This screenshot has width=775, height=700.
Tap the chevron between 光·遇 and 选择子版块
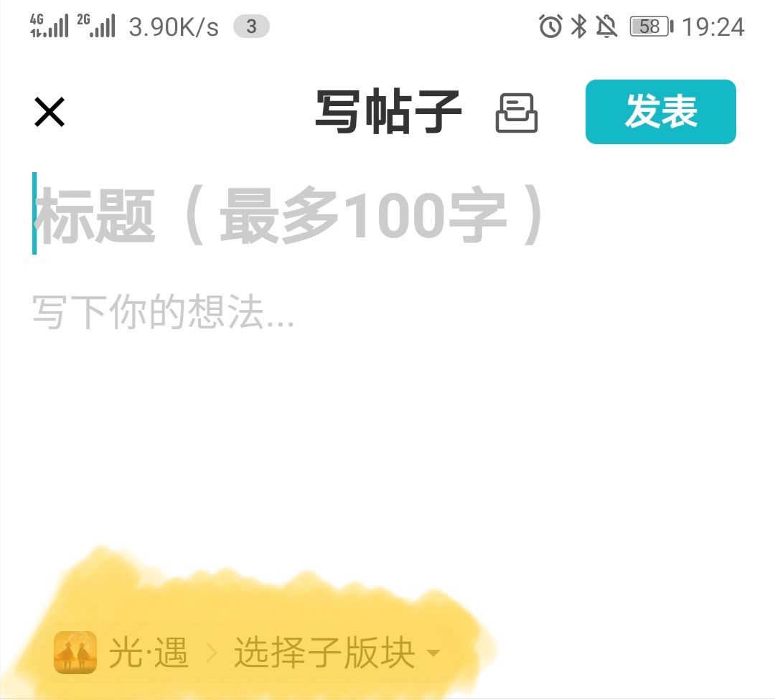(x=212, y=653)
